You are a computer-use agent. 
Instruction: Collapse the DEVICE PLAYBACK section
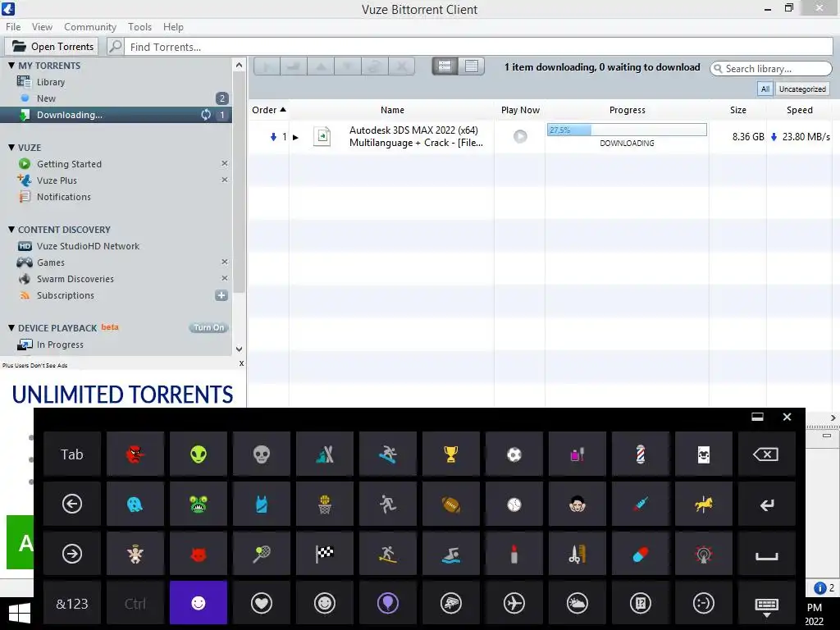tap(11, 328)
